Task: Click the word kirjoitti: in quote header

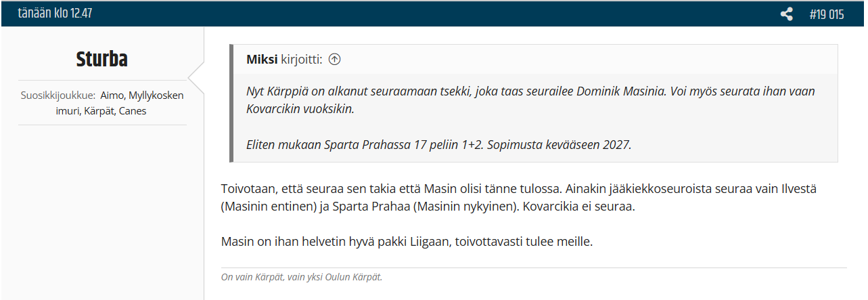Action: click(x=302, y=60)
